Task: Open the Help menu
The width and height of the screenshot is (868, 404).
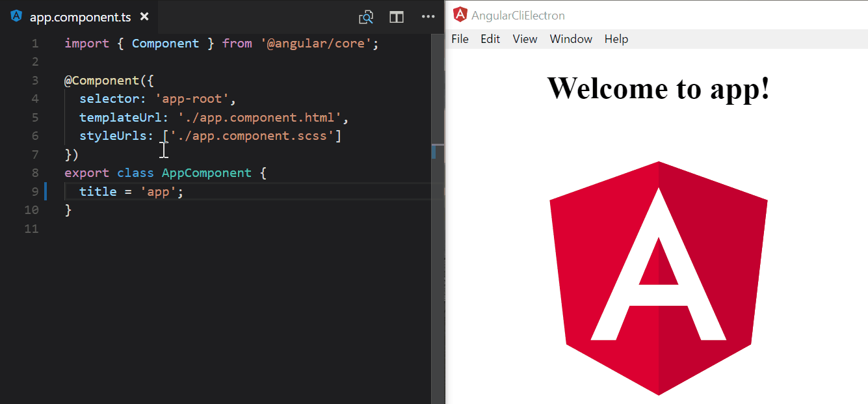Action: (x=616, y=39)
